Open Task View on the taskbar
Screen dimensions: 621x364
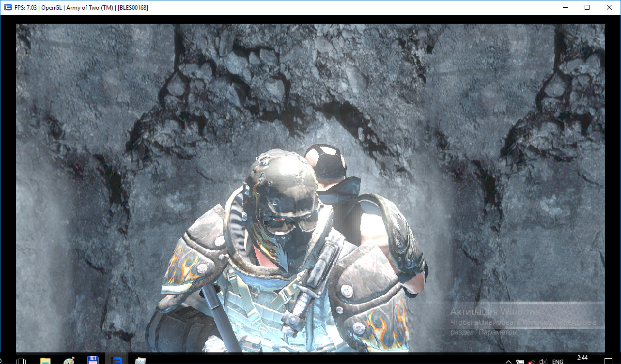(21, 361)
